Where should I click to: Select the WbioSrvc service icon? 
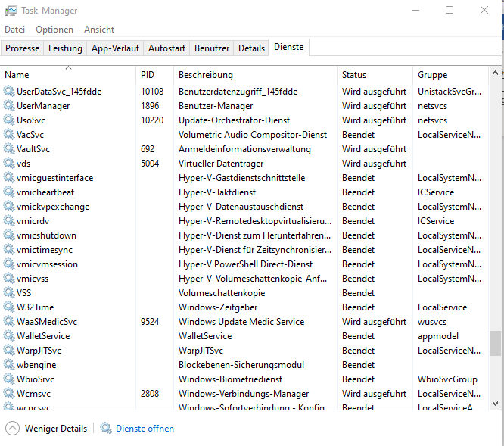click(9, 379)
